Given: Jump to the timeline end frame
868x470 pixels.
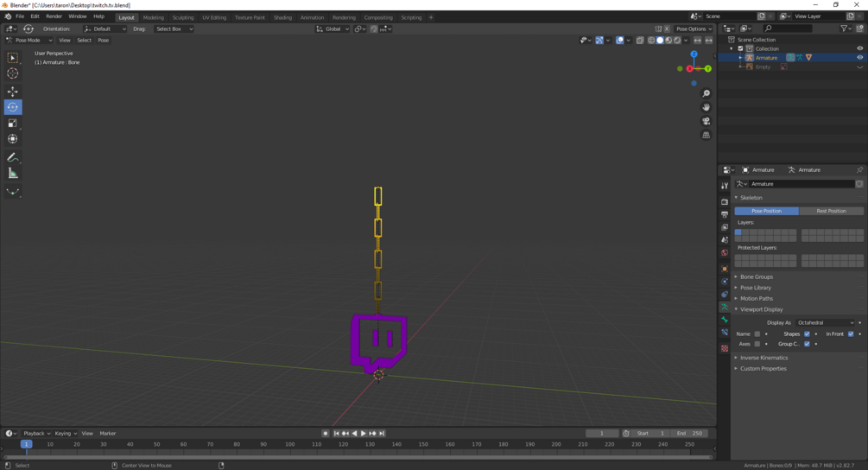Looking at the screenshot, I should click(x=382, y=434).
